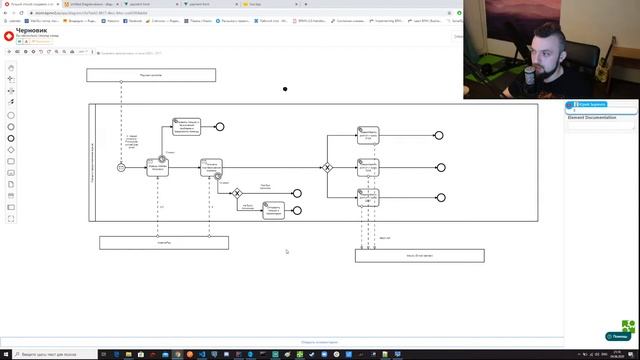Click the redo icon in the toolbar
Screen dimensions: 640x360
[49, 52]
